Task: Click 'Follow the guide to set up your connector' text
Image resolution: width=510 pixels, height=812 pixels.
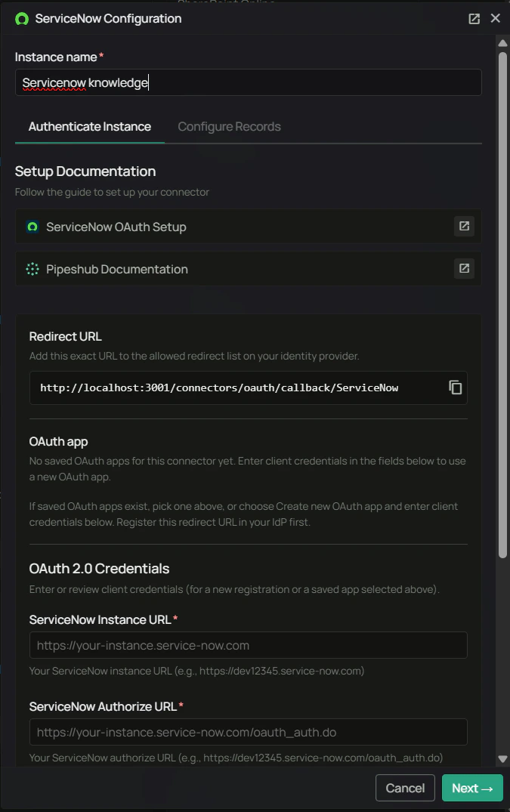Action: 112,192
